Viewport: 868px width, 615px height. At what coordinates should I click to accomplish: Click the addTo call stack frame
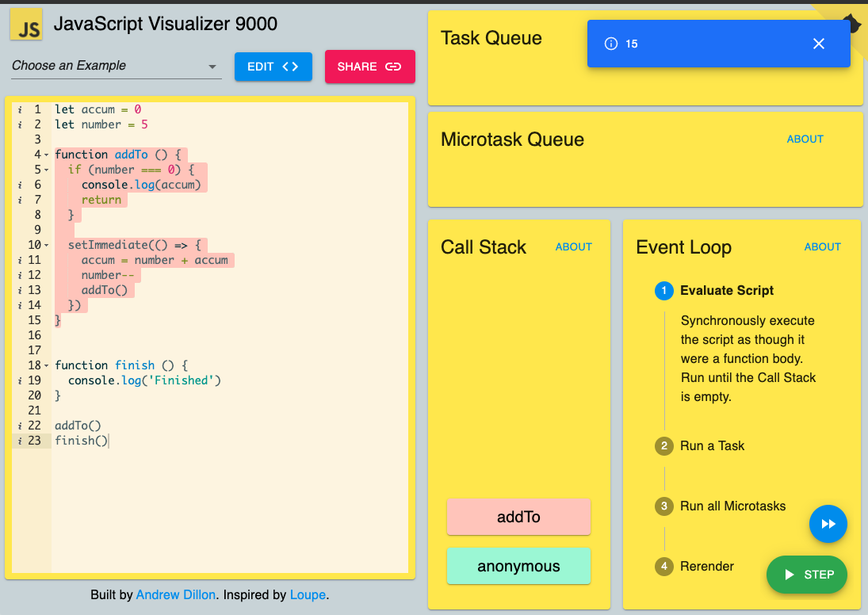518,517
